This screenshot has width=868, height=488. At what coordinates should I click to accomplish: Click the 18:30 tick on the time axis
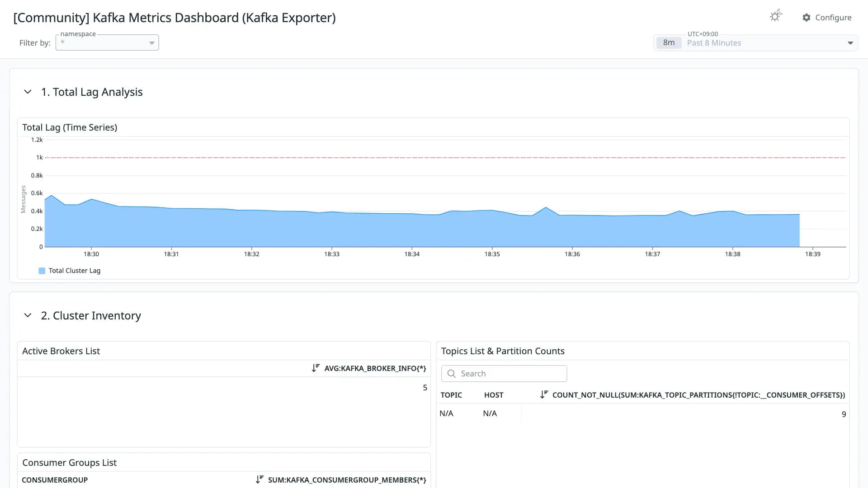pos(91,254)
